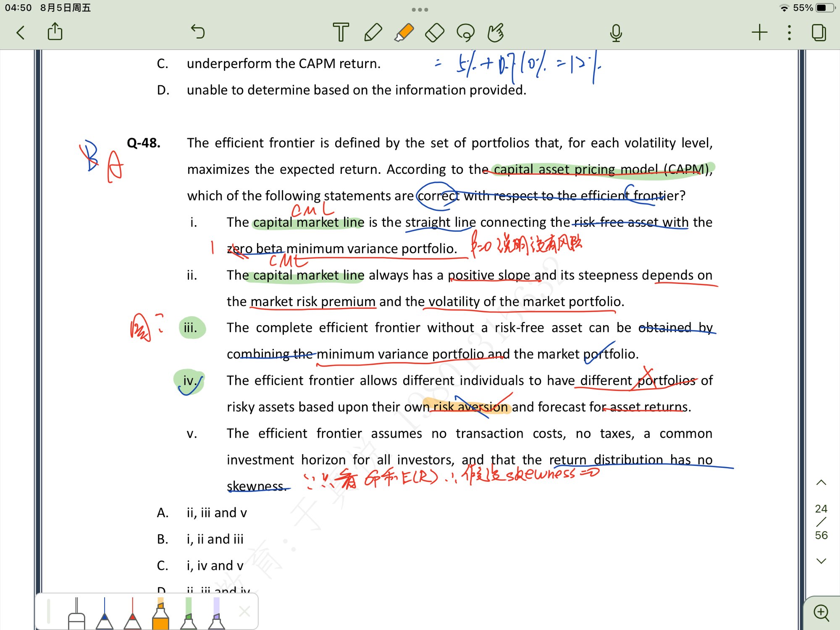Select the Text tool

coord(341,32)
